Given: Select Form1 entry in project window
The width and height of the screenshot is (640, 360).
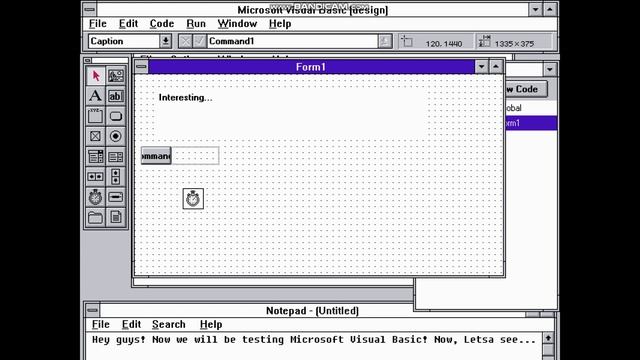Looking at the screenshot, I should click(x=531, y=123).
